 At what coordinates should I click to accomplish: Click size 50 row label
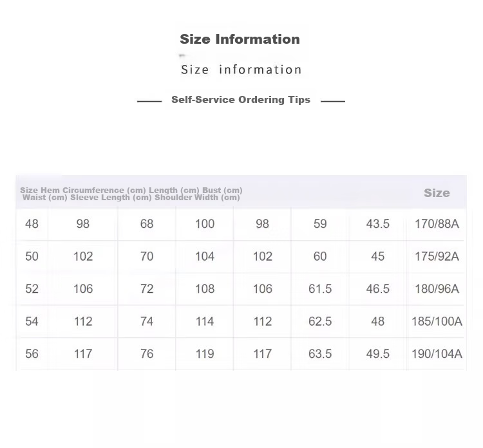pos(32,256)
